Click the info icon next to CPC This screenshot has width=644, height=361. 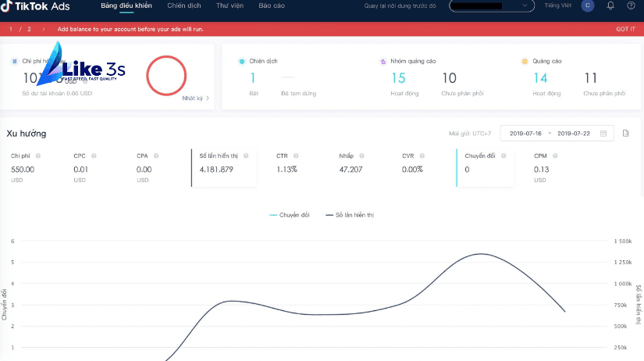[x=94, y=155]
